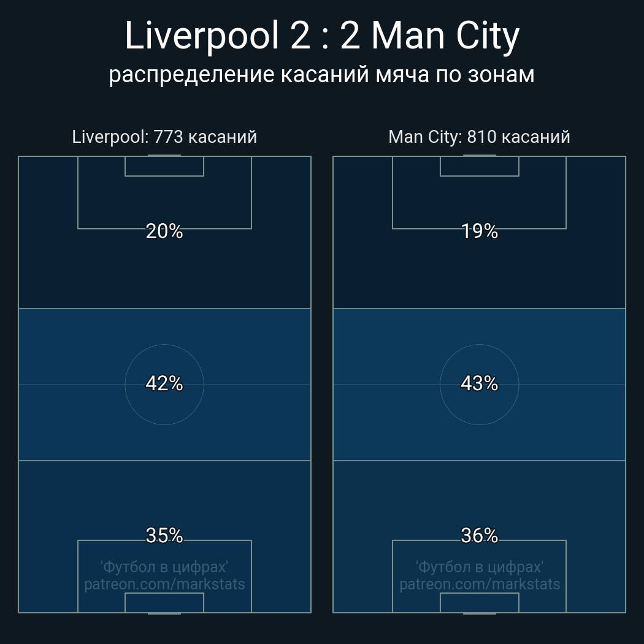Viewport: 644px width, 644px height.
Task: Click the top six-yard box on Man City pitch
Action: click(x=479, y=166)
